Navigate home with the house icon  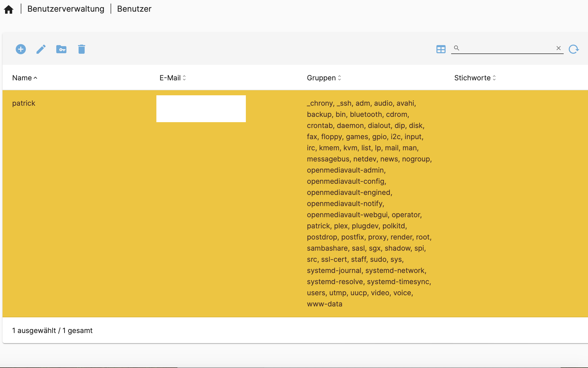click(x=9, y=9)
